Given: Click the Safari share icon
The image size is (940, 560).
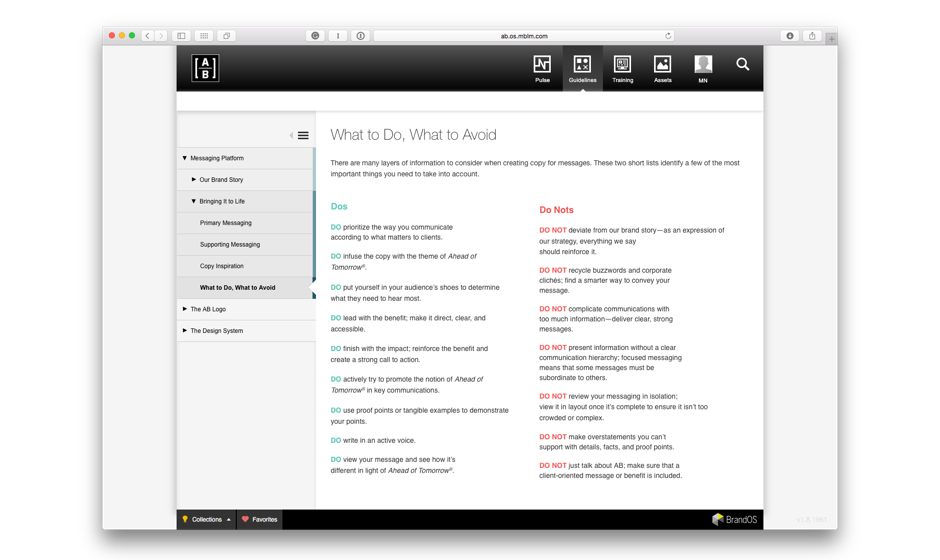Looking at the screenshot, I should 812,36.
